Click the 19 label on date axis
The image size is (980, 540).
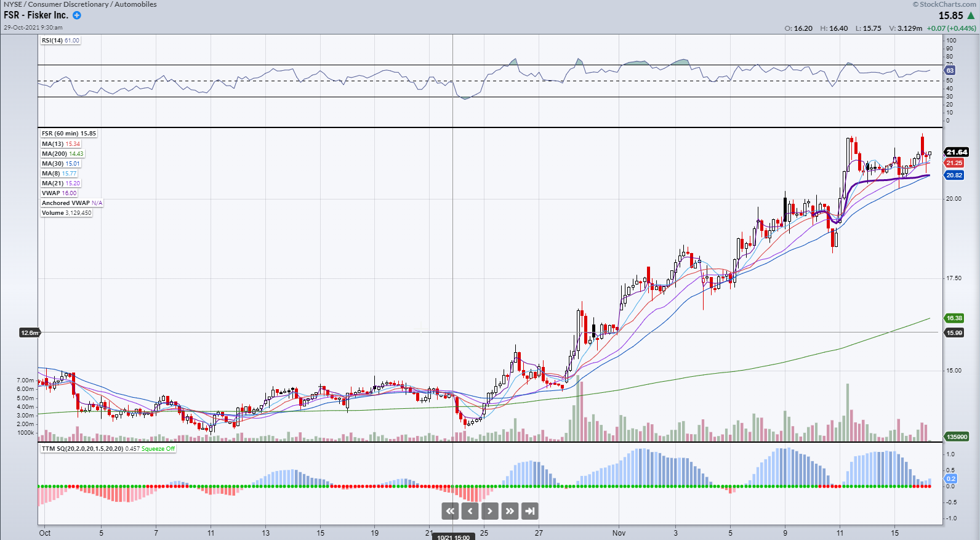tap(374, 533)
